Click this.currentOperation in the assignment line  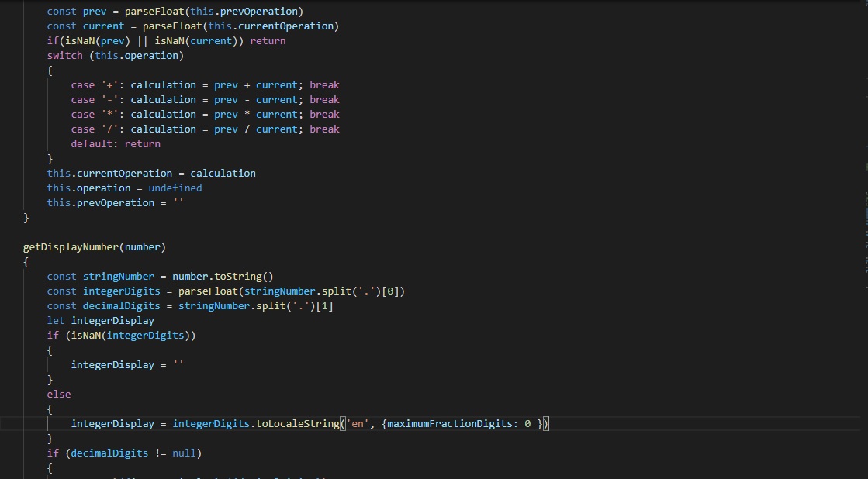(109, 174)
